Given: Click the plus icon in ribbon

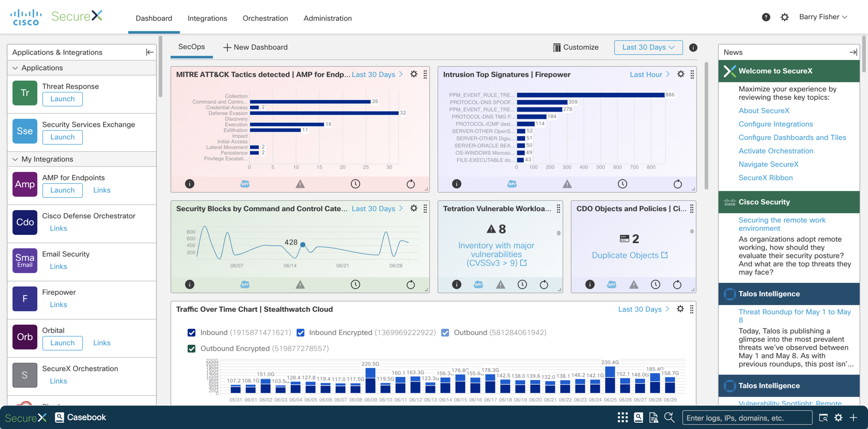Looking at the screenshot, I should click(x=854, y=417).
